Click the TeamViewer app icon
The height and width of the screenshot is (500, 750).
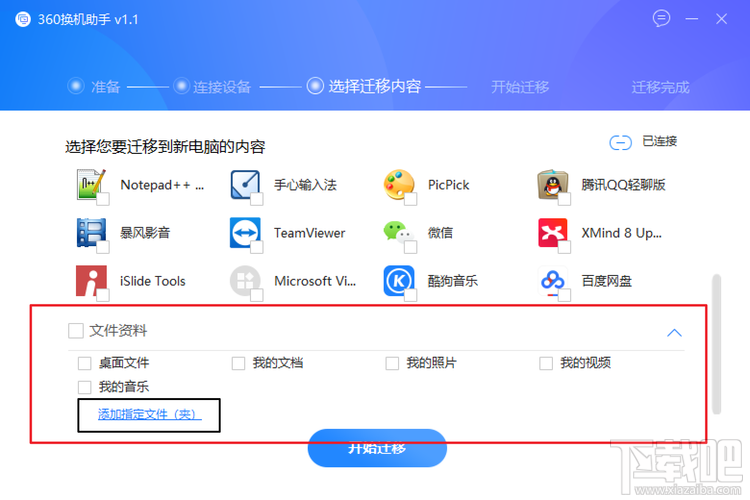(245, 233)
